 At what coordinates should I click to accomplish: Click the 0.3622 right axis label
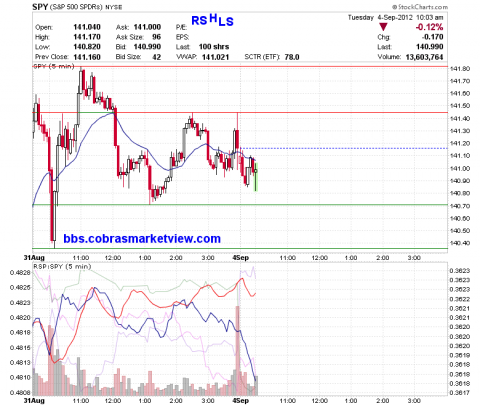pos(460,299)
